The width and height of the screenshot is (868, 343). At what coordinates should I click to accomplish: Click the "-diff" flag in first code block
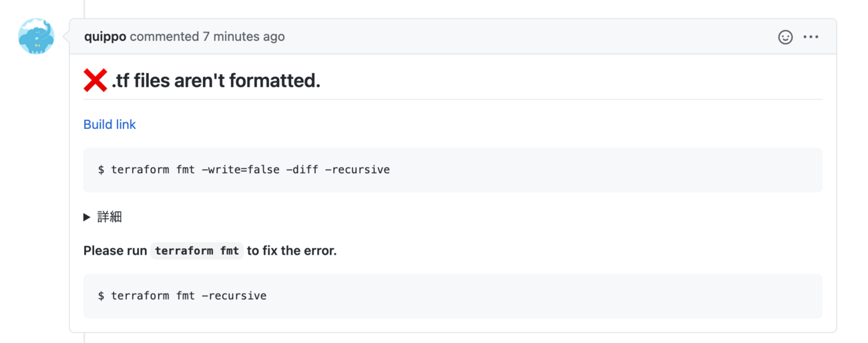(x=302, y=170)
